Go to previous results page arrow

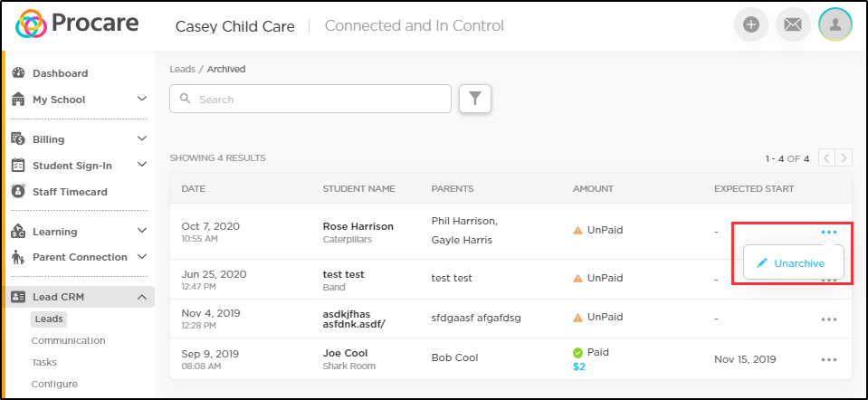click(826, 158)
